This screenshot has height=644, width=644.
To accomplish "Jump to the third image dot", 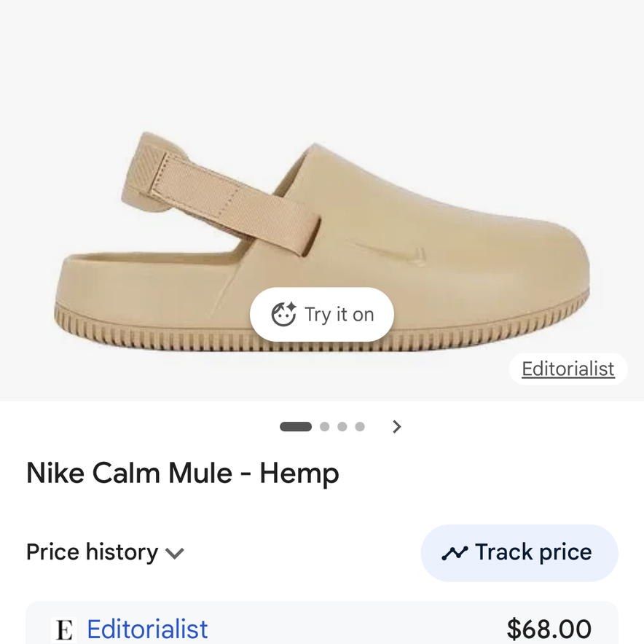I will coord(342,427).
